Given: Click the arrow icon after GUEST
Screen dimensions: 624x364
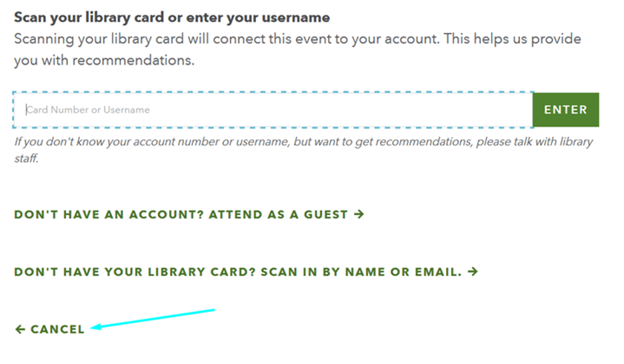Looking at the screenshot, I should click(x=359, y=214).
